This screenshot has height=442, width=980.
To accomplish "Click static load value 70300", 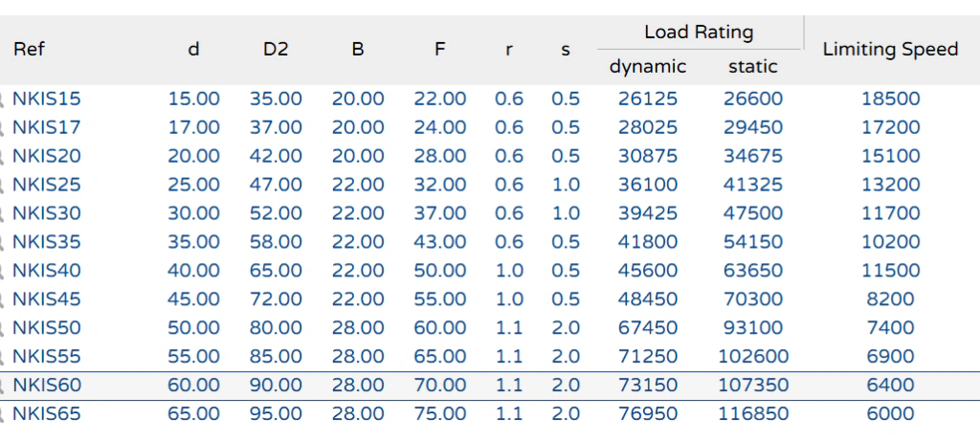I will pos(753,298).
